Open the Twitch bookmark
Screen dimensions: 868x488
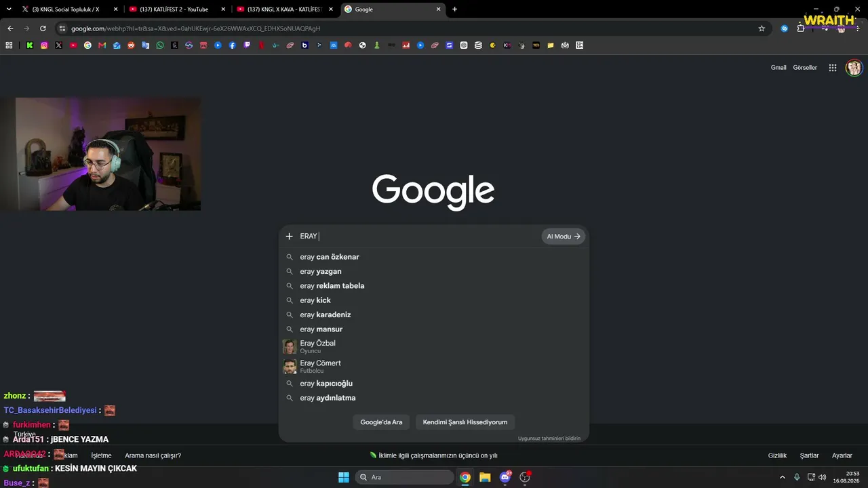tap(247, 45)
